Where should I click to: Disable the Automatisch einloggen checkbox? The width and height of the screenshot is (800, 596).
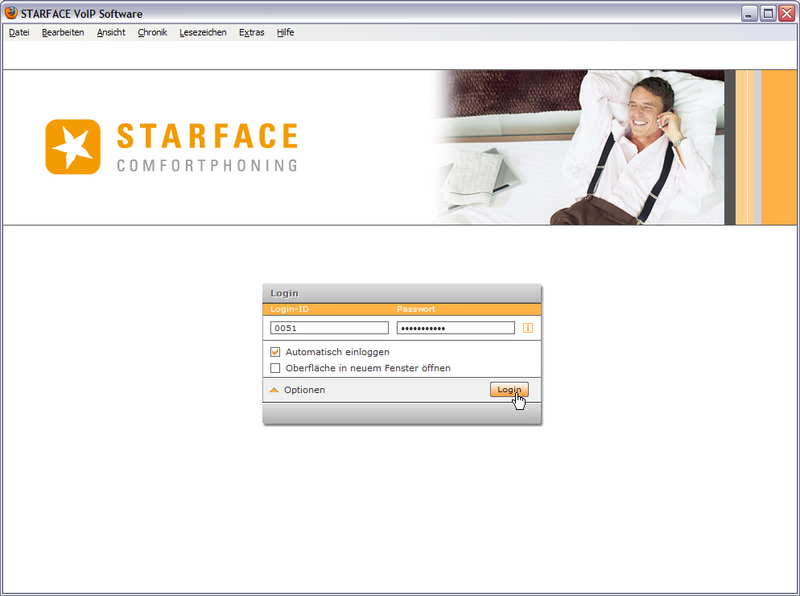276,352
